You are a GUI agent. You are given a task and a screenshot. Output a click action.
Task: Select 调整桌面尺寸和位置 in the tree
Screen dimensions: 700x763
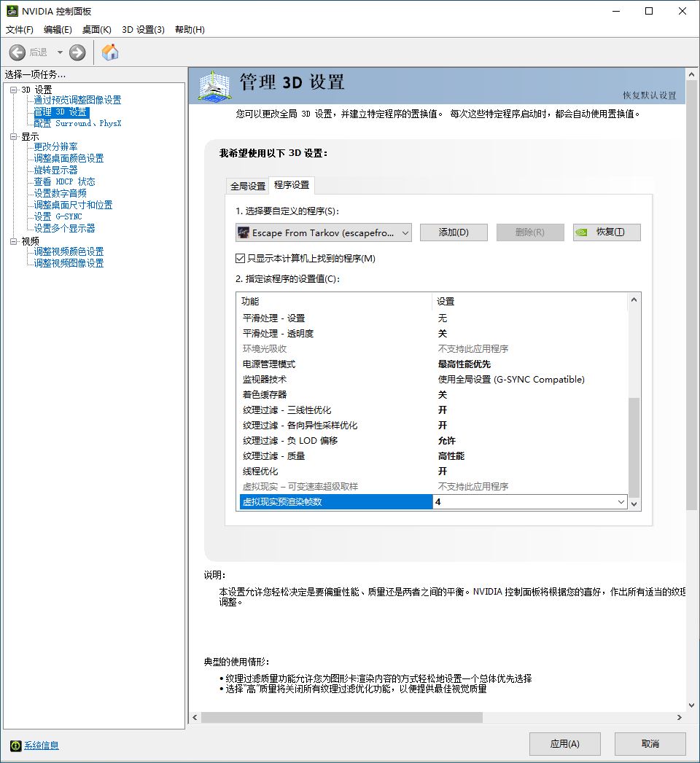(x=73, y=205)
